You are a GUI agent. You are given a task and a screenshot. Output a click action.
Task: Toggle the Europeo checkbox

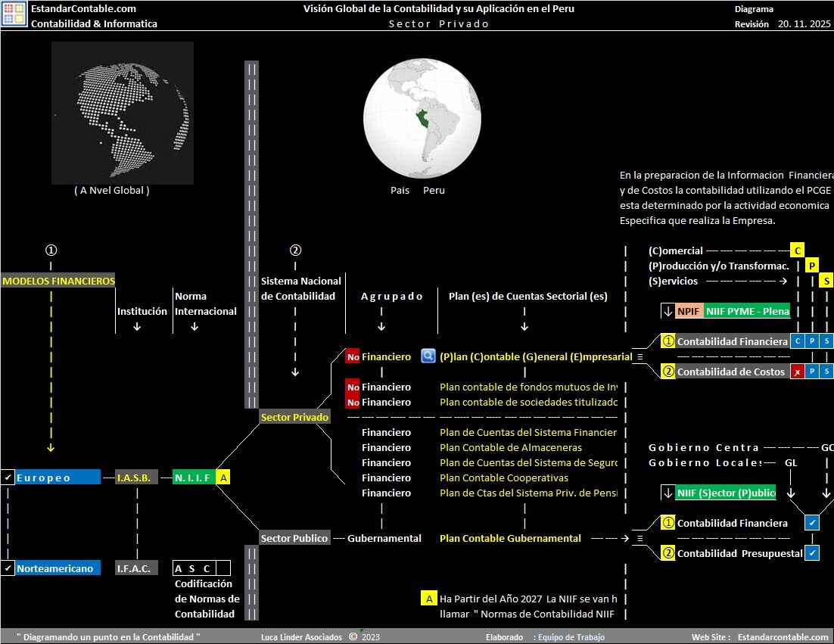[8, 478]
